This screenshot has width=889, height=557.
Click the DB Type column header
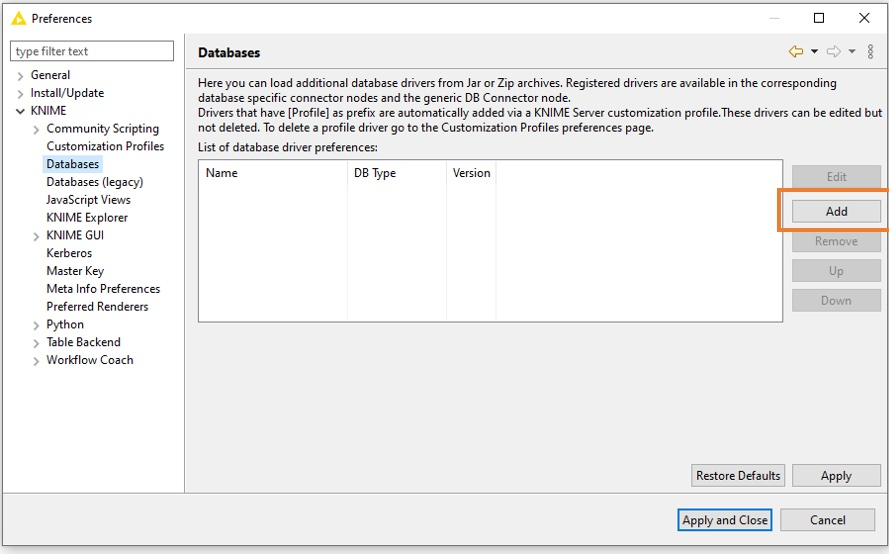pyautogui.click(x=375, y=173)
